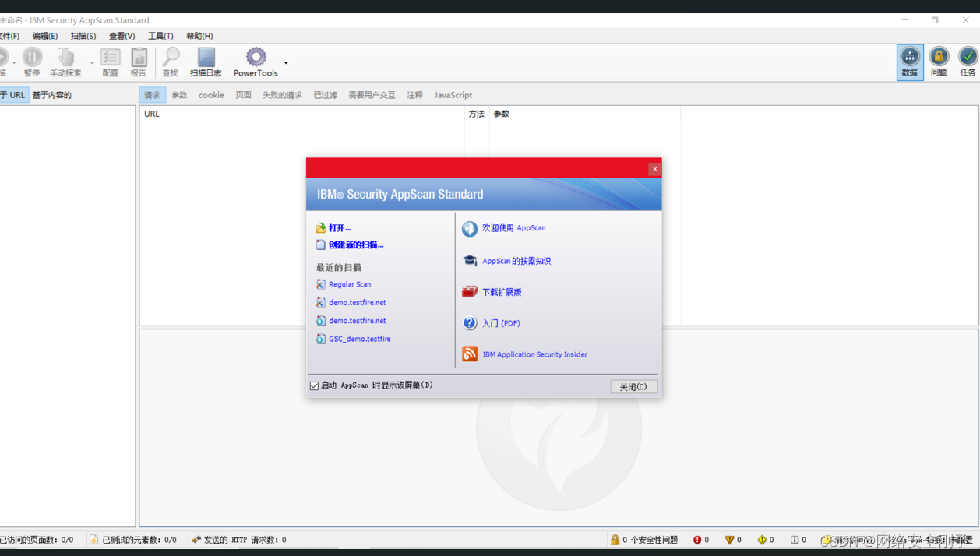Click the red high severity icon in status bar

point(697,540)
